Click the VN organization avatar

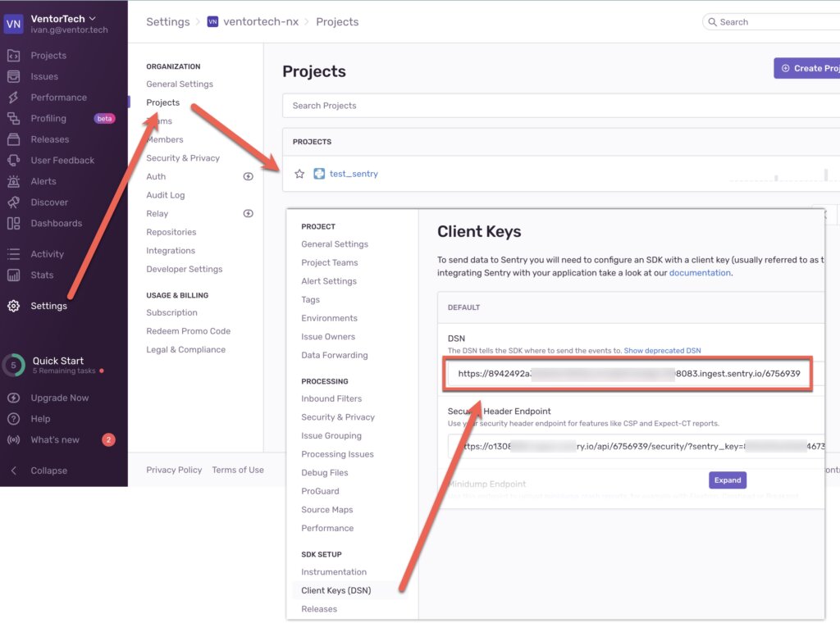coord(13,24)
